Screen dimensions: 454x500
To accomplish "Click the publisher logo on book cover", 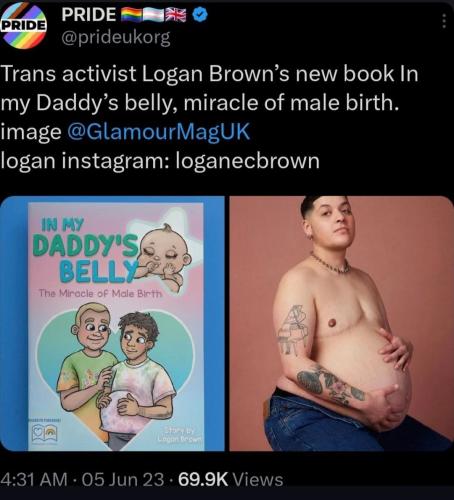I will tap(44, 433).
